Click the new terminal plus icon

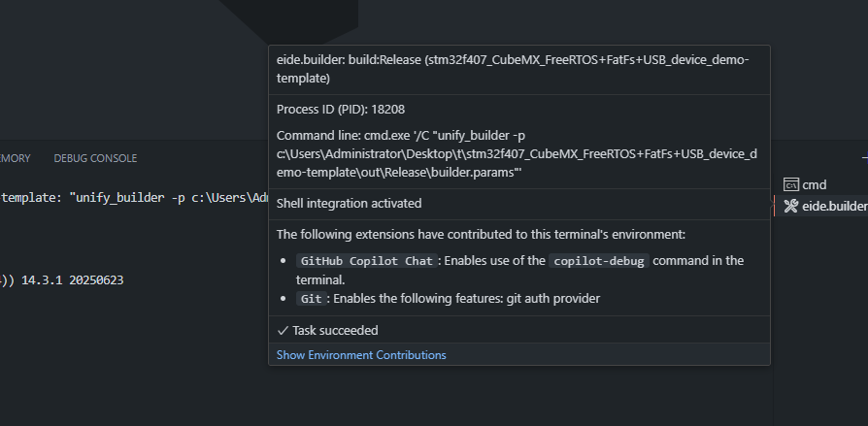coord(865,158)
